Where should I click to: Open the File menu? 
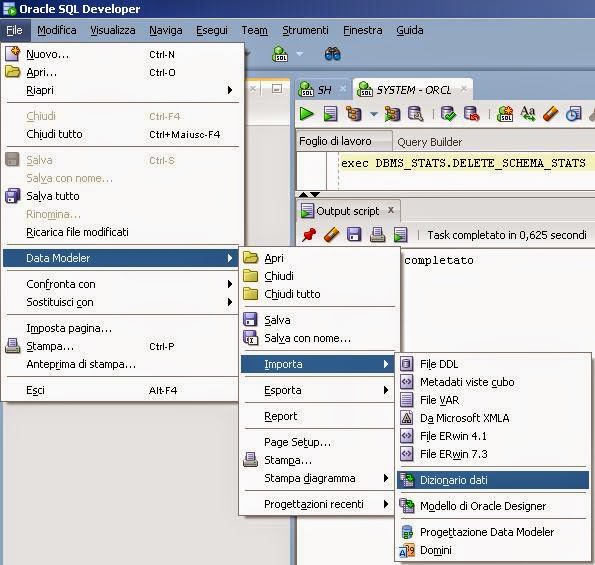pyautogui.click(x=14, y=30)
